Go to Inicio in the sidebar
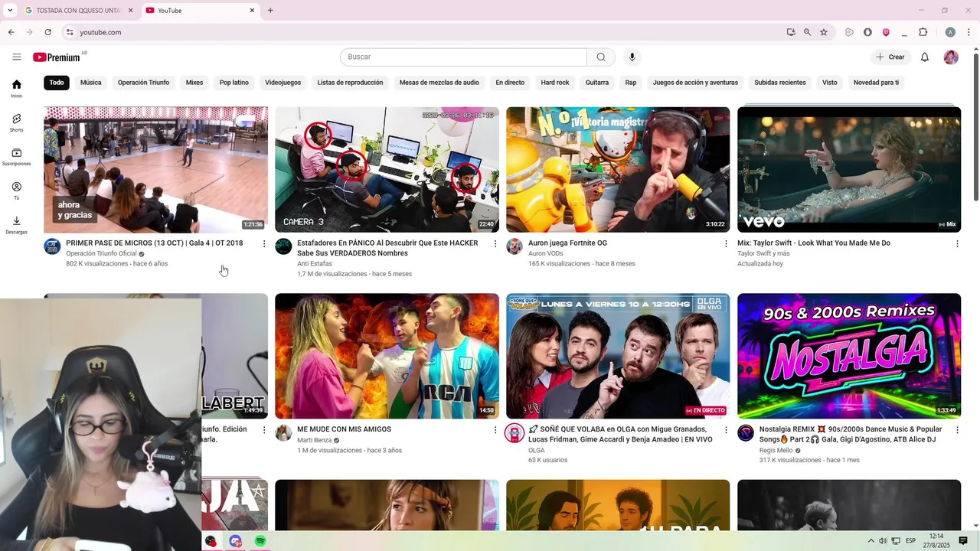The width and height of the screenshot is (980, 551). [17, 89]
